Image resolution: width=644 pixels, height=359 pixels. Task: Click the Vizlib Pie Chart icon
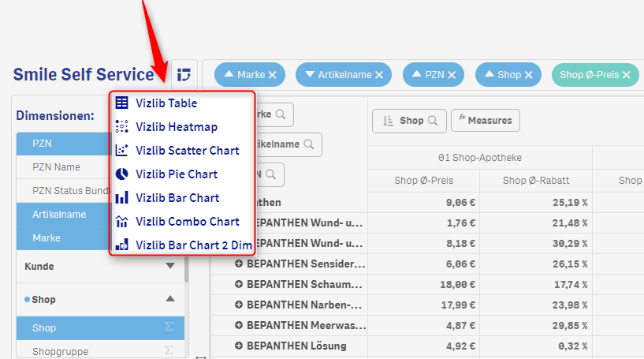[121, 174]
